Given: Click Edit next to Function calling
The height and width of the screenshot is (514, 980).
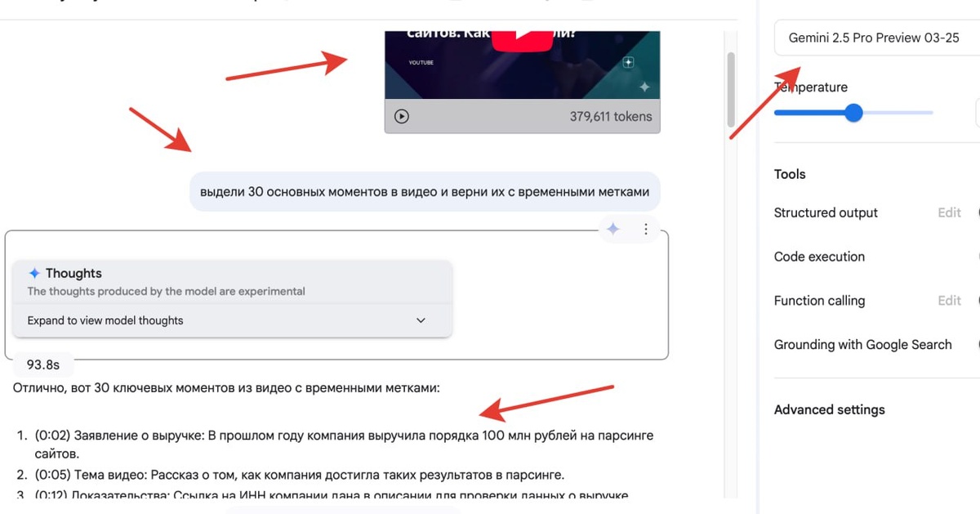Looking at the screenshot, I should (x=949, y=301).
